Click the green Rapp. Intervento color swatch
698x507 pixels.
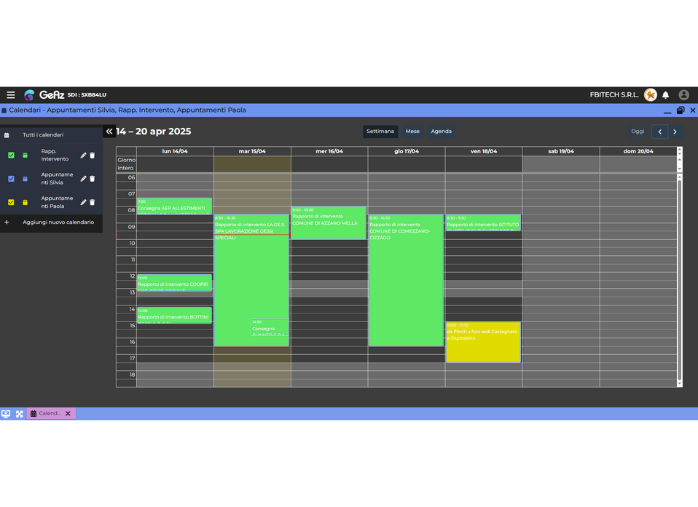click(x=25, y=155)
